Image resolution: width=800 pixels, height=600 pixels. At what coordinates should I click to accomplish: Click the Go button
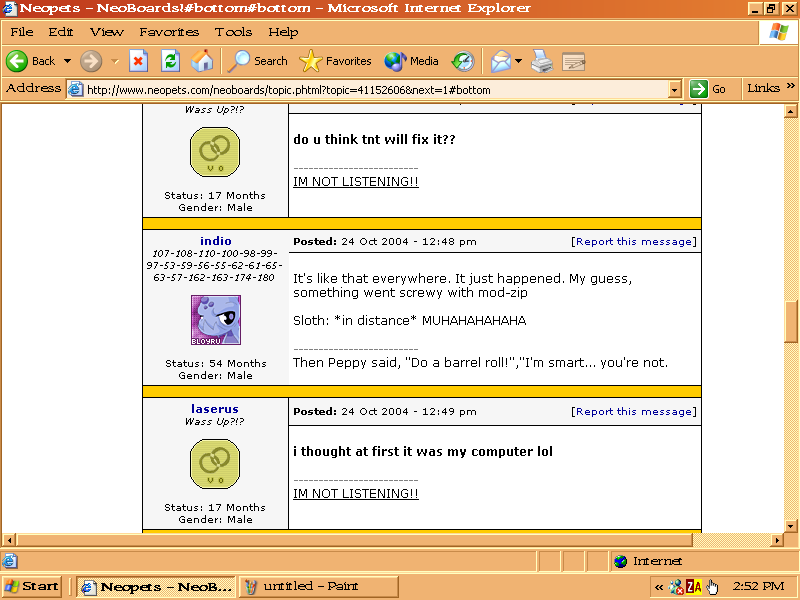(x=708, y=89)
